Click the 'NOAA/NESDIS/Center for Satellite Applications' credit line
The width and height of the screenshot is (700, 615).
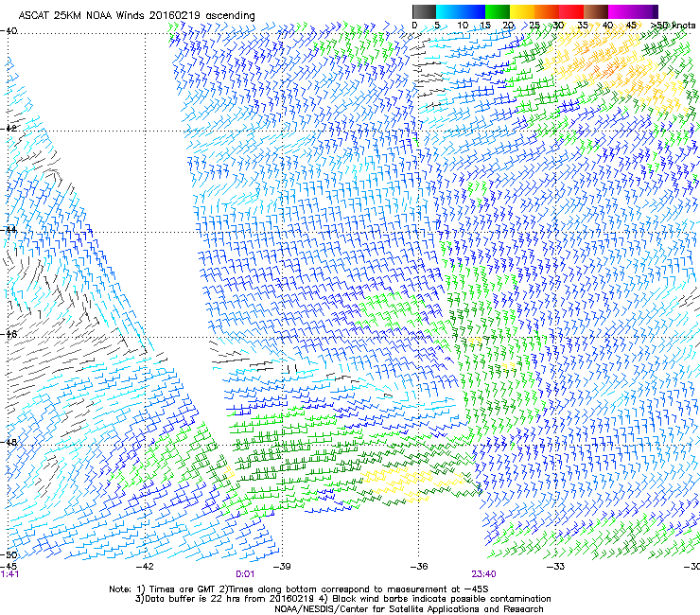(x=409, y=609)
